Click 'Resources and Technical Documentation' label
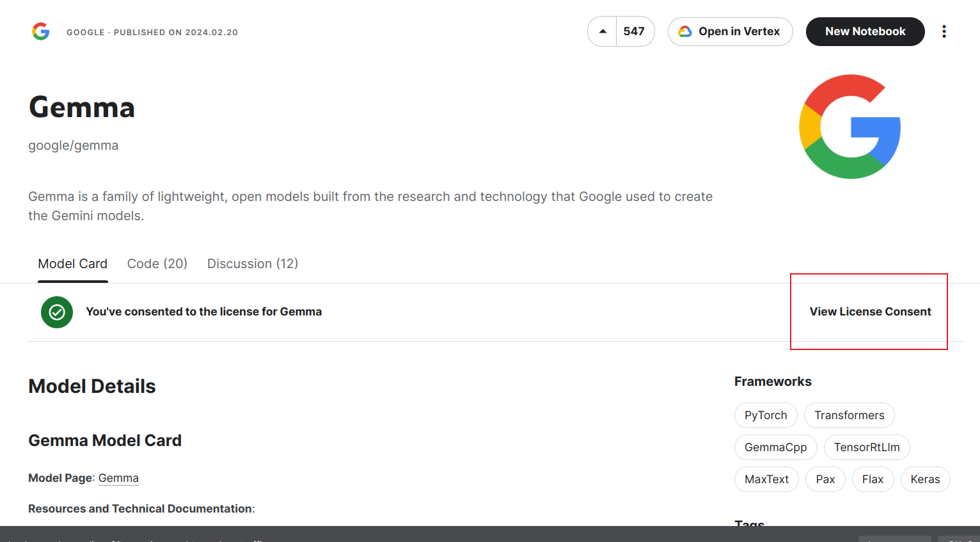 (141, 509)
